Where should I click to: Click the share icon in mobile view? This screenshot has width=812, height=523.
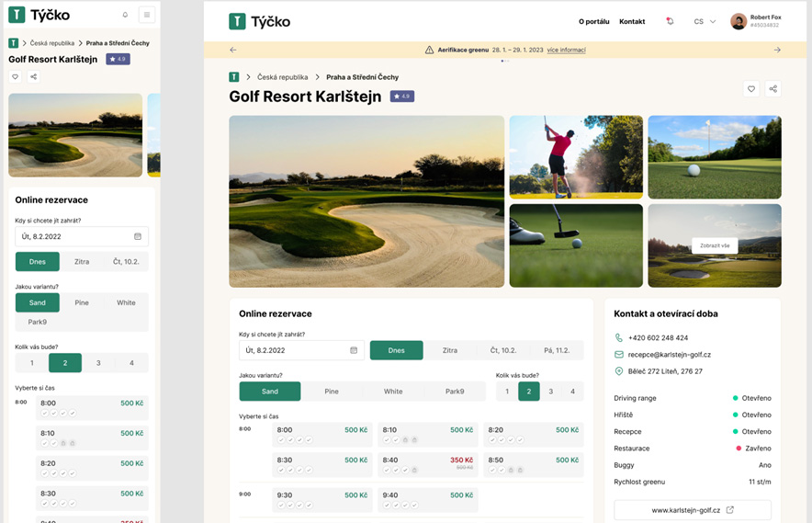click(33, 77)
